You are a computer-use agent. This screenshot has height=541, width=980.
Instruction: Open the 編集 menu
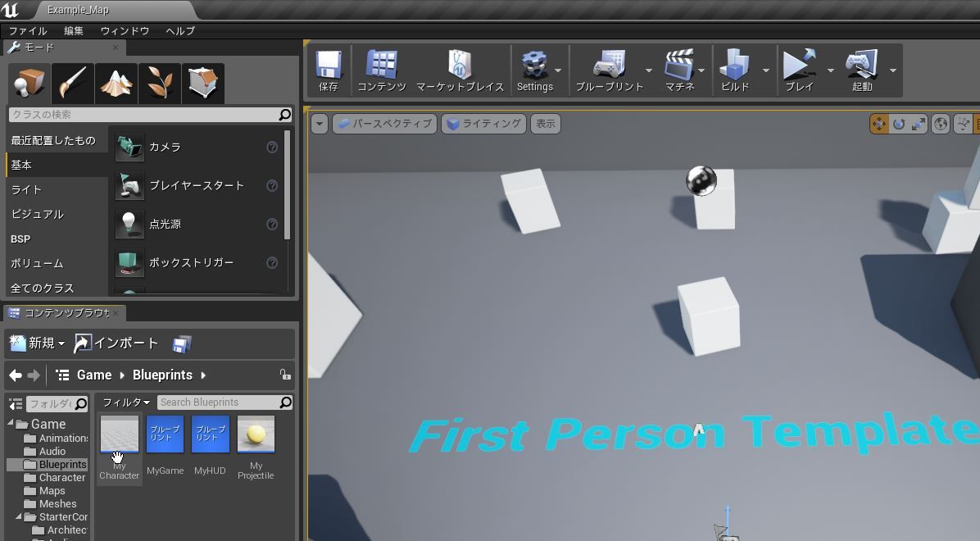pyautogui.click(x=74, y=30)
